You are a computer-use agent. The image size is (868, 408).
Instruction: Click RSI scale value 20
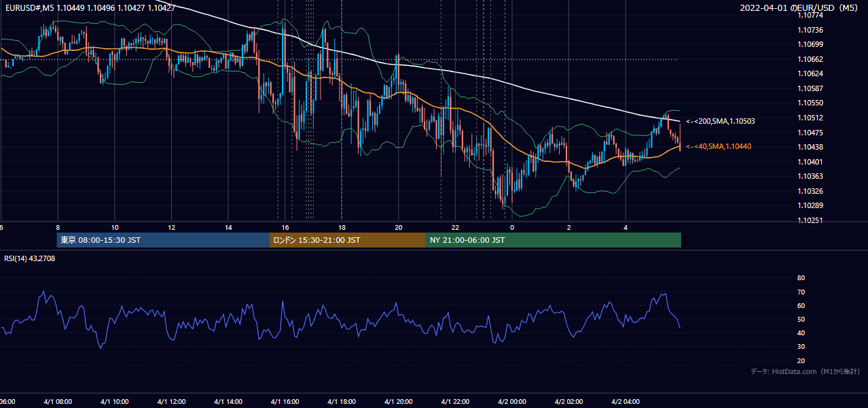click(x=801, y=360)
